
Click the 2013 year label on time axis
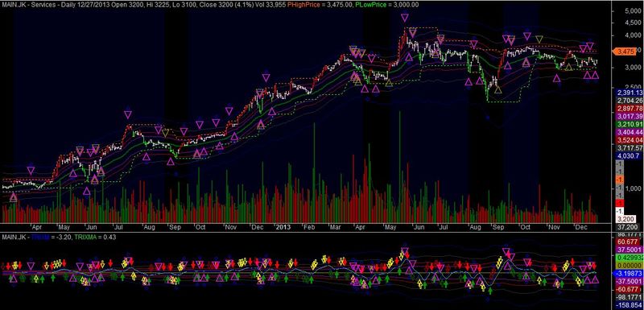283,226
